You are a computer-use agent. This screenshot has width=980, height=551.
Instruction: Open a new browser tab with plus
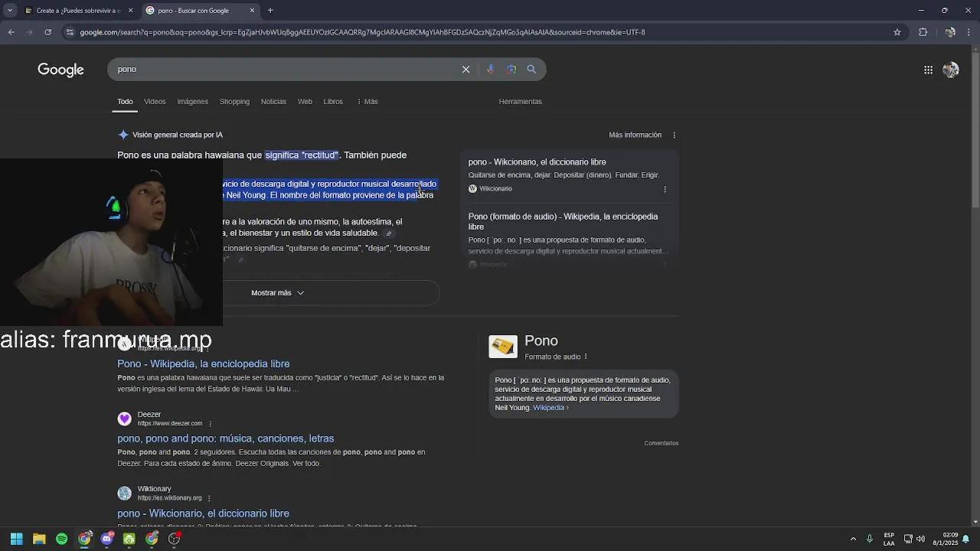[x=270, y=11]
